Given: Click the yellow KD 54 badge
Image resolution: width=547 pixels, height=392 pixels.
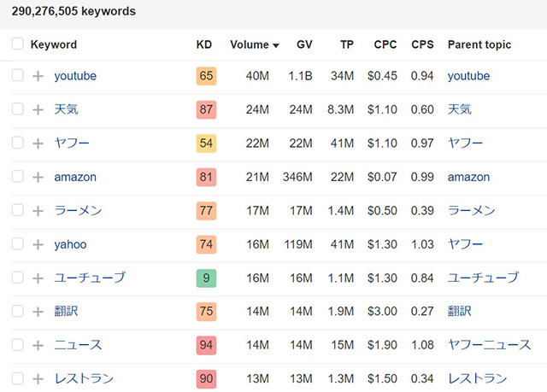Looking at the screenshot, I should (x=206, y=143).
